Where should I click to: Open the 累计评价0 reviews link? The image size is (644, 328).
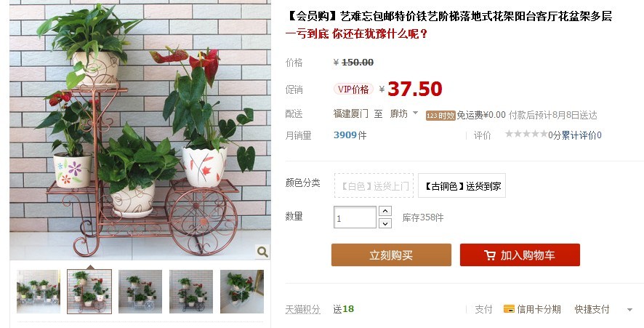click(581, 135)
